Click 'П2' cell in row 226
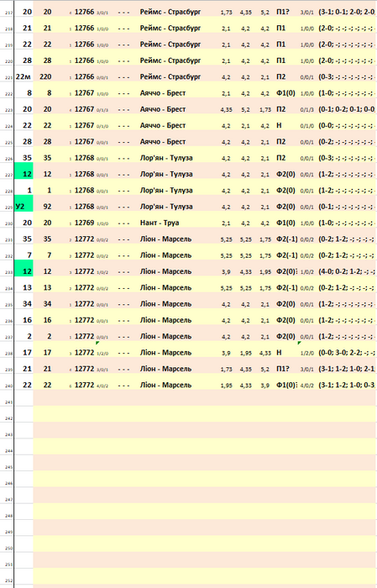377x588 pixels. click(281, 158)
